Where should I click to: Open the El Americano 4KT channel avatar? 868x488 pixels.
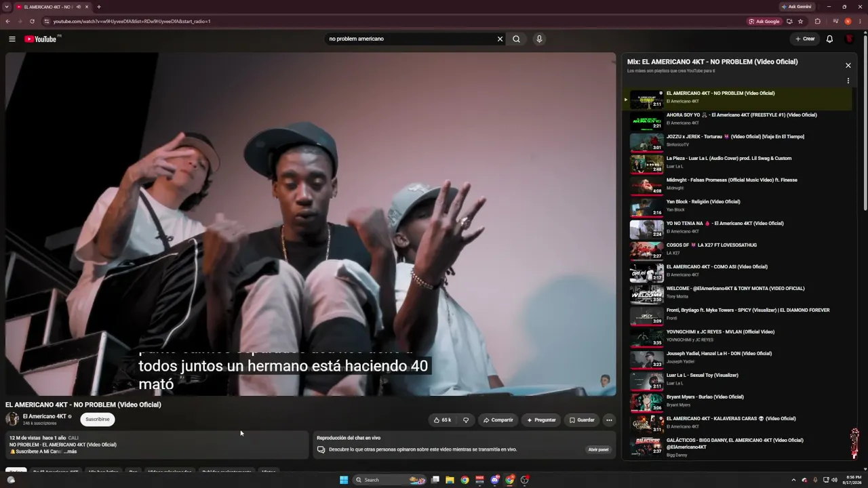click(12, 420)
